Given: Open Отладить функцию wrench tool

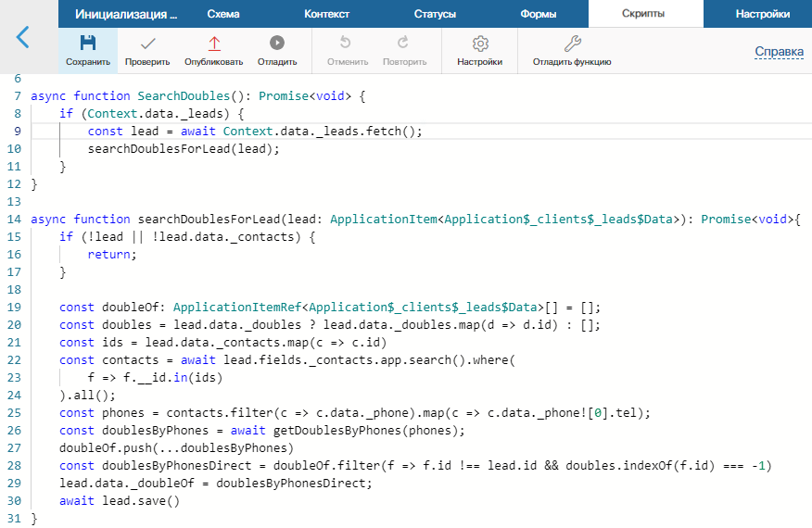Looking at the screenshot, I should tap(572, 51).
